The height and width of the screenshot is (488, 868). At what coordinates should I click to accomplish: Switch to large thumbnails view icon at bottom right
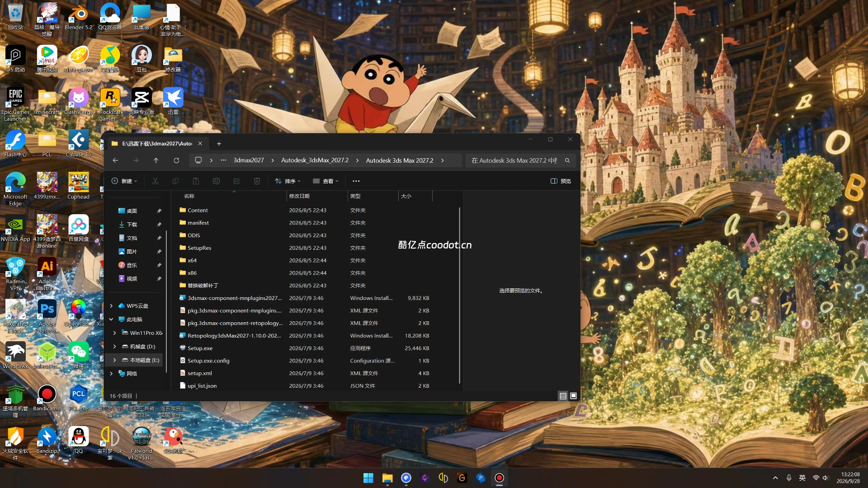[x=573, y=396]
